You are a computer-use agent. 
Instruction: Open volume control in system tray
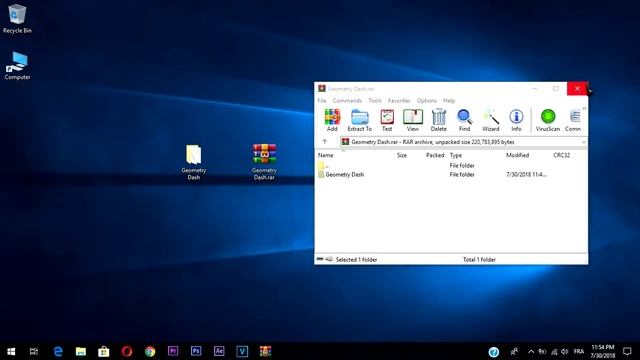[x=564, y=351]
